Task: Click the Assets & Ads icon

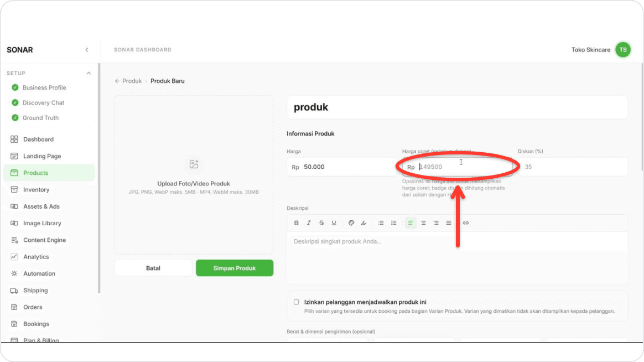Action: point(14,206)
